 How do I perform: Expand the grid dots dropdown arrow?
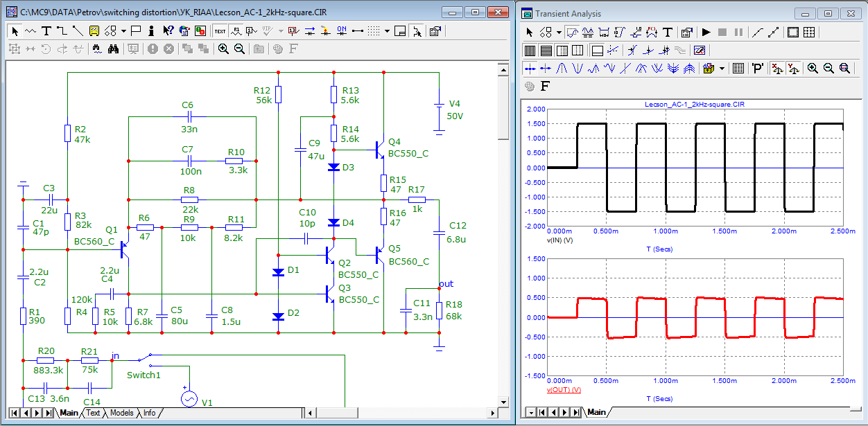[x=387, y=31]
